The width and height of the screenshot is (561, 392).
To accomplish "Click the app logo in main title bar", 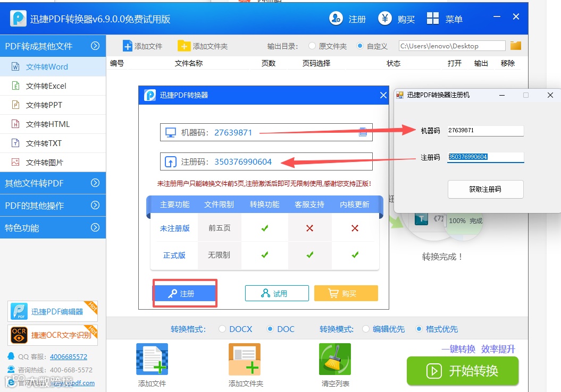I will point(18,18).
